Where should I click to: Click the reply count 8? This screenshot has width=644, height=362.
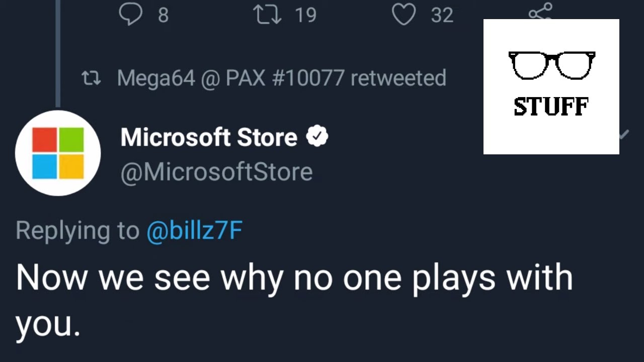click(x=163, y=15)
